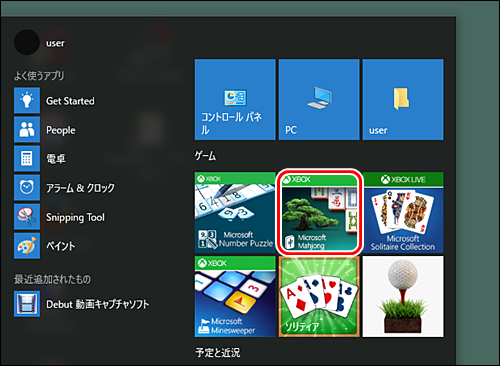The image size is (500, 366).
Task: Open the コントロール パネル tile
Action: click(235, 99)
